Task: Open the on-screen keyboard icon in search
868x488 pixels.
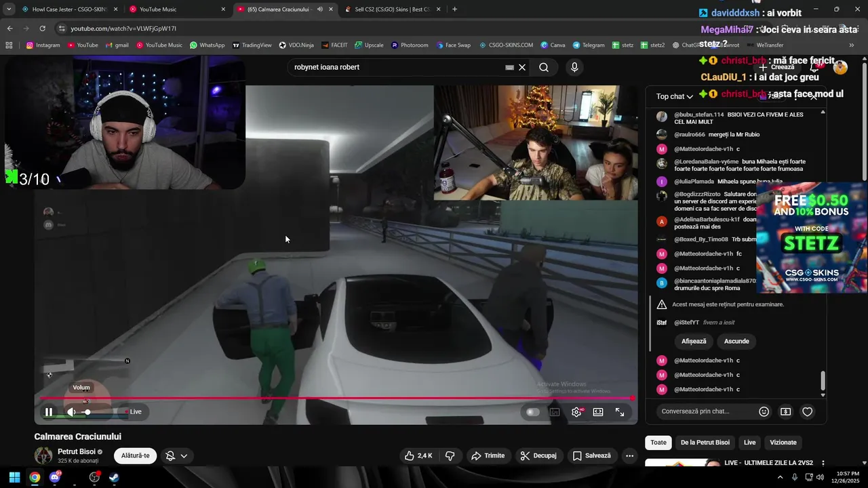Action: point(509,67)
